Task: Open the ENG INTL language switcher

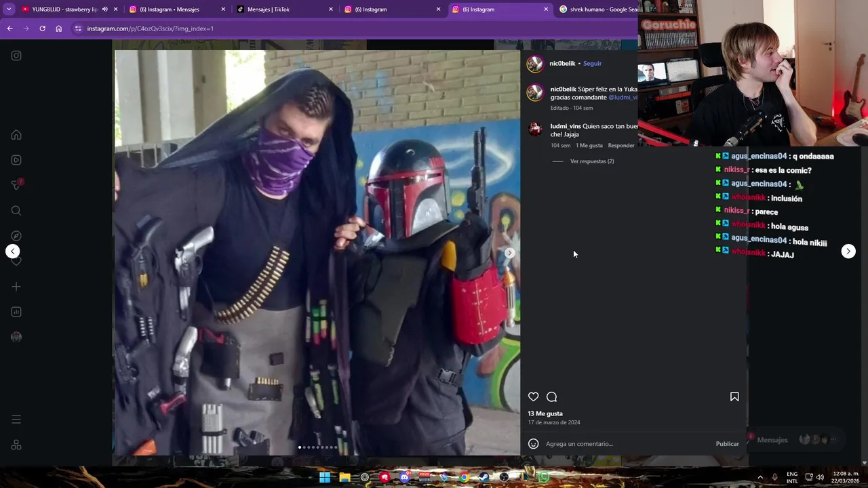Action: (x=792, y=477)
